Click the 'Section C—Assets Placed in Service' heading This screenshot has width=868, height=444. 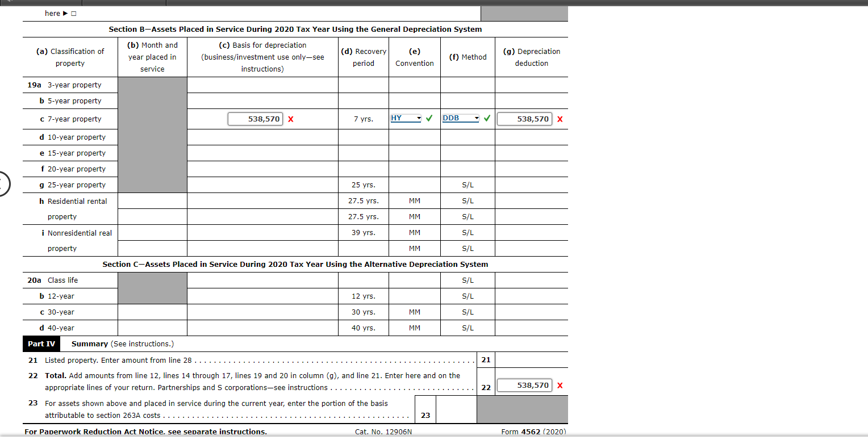coord(295,265)
